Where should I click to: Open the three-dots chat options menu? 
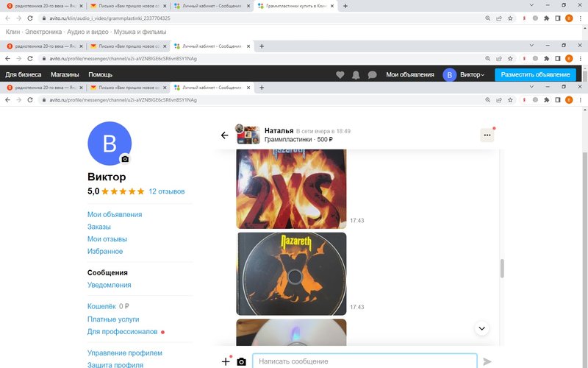487,135
